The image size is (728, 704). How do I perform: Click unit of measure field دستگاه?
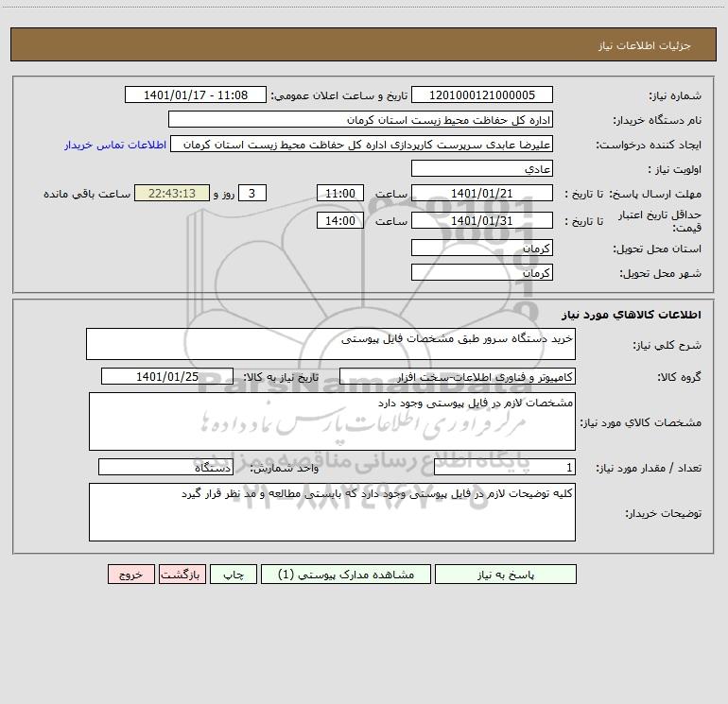[165, 467]
